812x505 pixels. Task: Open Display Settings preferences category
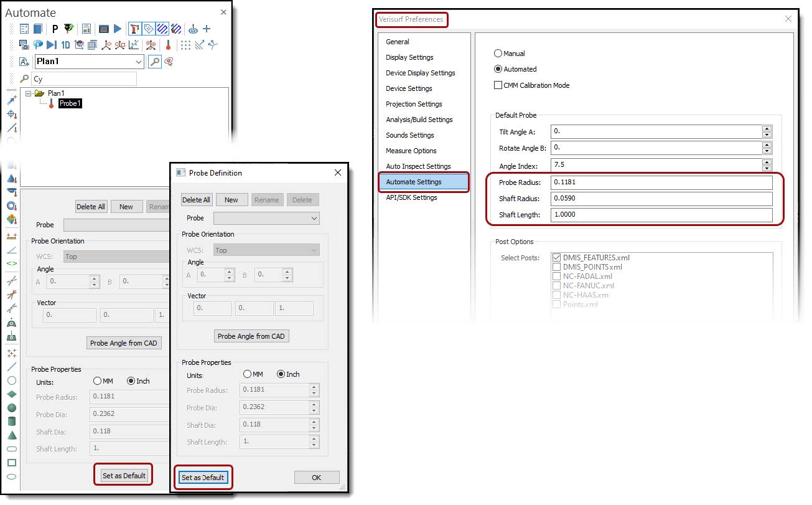409,57
